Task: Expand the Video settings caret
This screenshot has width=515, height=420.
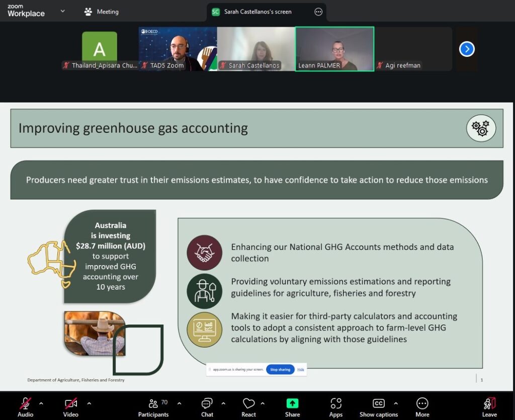Action: 89,403
